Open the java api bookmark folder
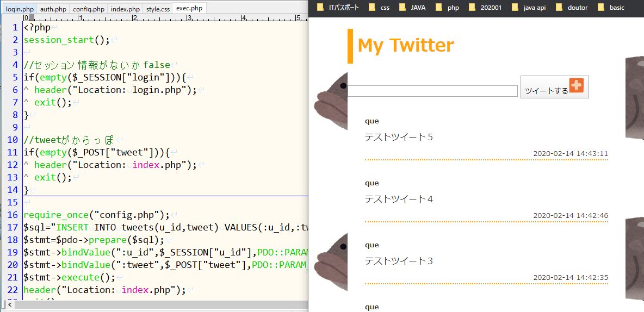Image resolution: width=644 pixels, height=312 pixels. [529, 8]
